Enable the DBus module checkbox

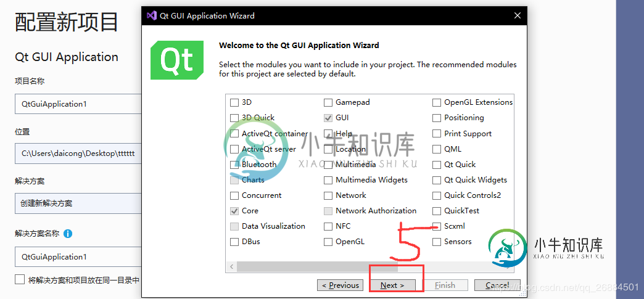pos(234,242)
